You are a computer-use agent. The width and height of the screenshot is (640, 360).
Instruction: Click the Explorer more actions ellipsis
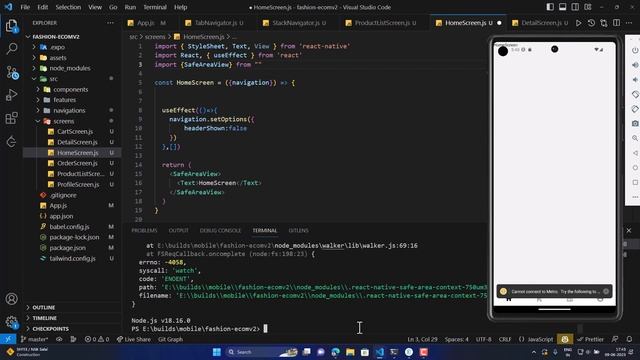pos(110,23)
